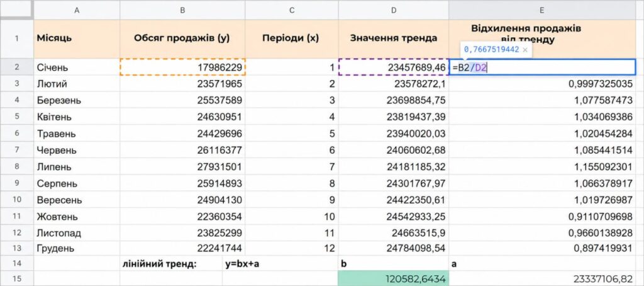Click the Обсяг продажів (у) header cell
Image resolution: width=644 pixels, height=286 pixels.
(182, 38)
